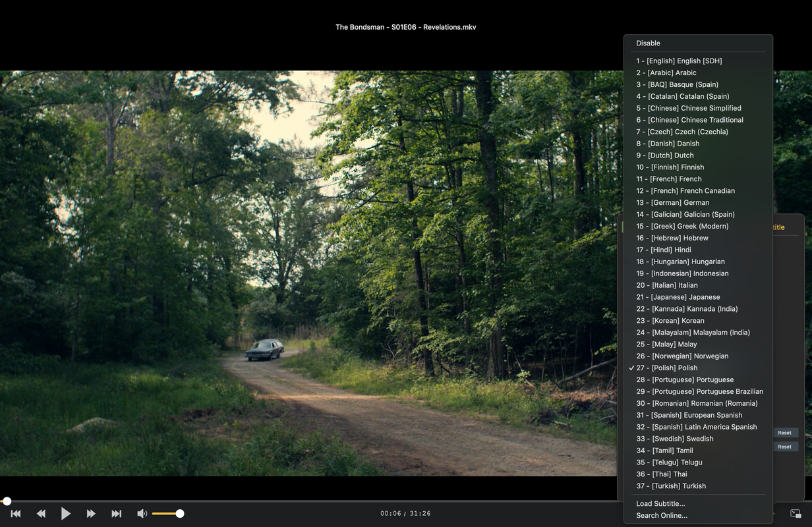812x527 pixels.
Task: Pick 16 - Hebrew subtitle
Action: (x=698, y=239)
